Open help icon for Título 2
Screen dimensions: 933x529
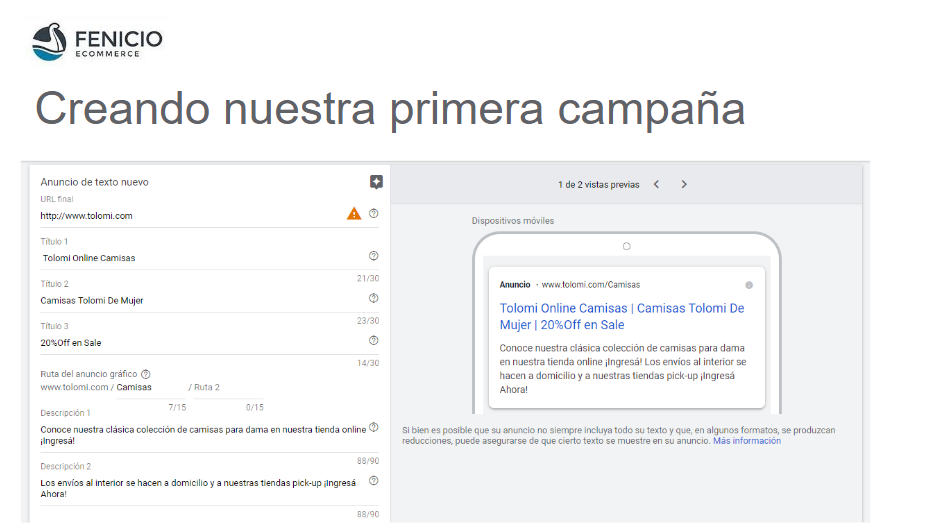tap(374, 298)
